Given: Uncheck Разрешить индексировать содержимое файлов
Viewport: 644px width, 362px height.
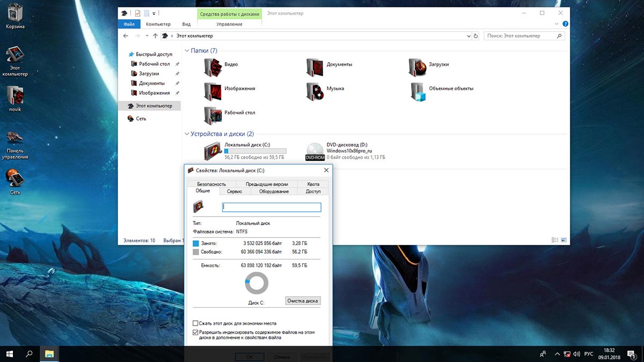Looking at the screenshot, I should [195, 333].
